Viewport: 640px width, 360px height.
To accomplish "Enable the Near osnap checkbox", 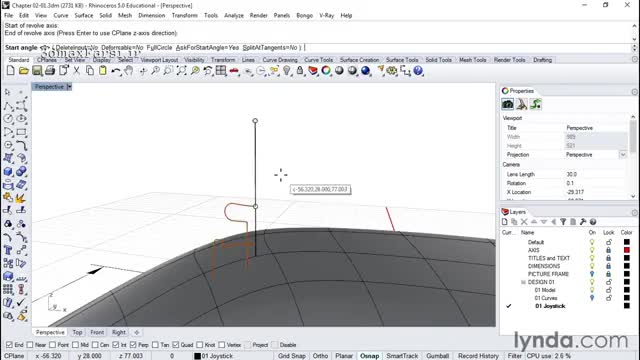I will pyautogui.click(x=30, y=345).
